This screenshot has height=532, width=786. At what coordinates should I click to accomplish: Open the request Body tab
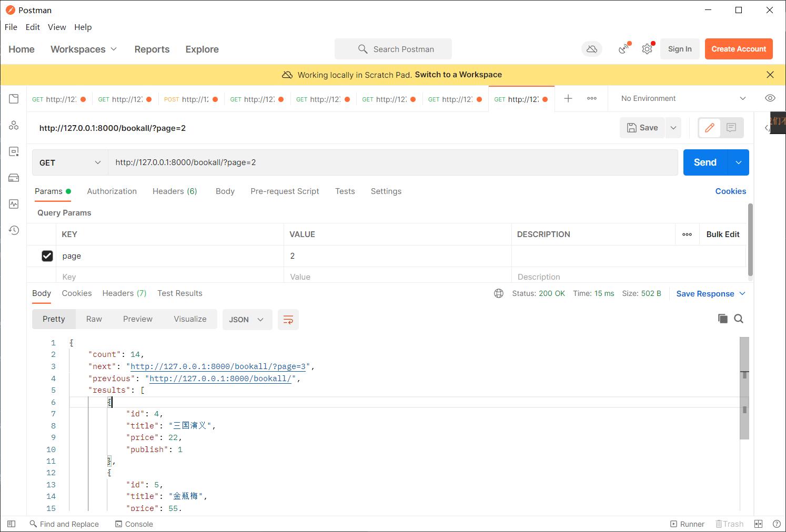tap(225, 191)
